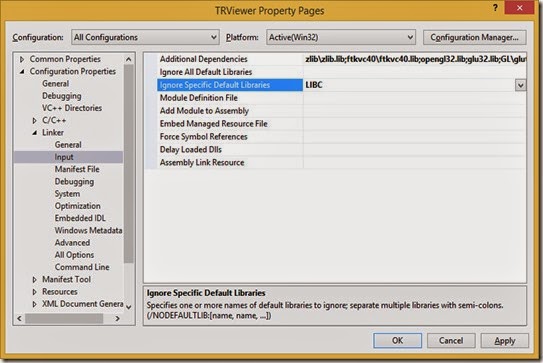Click Ignore All Default Libraries property
Screen dimensions: 543x363
coord(206,72)
